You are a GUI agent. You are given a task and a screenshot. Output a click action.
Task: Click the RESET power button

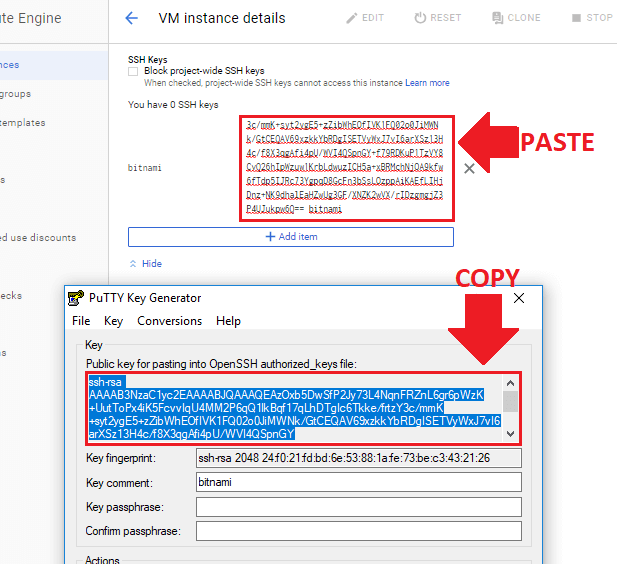(438, 18)
